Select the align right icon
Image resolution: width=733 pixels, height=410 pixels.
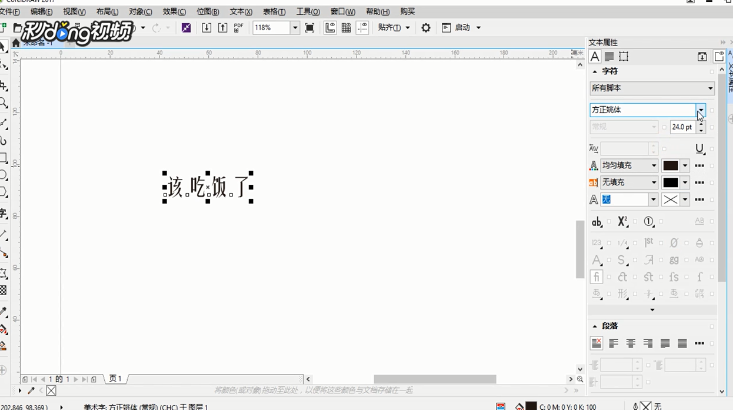(x=648, y=343)
